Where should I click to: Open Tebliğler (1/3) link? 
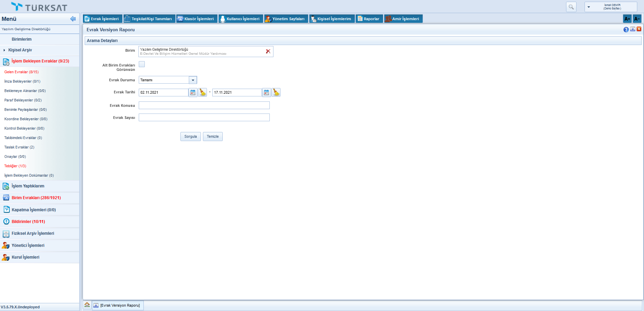[15, 166]
